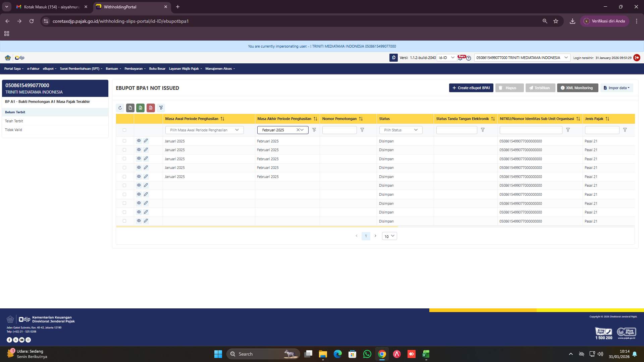This screenshot has height=362, width=644.
Task: Open WhatsApp from the taskbar
Action: 368,354
